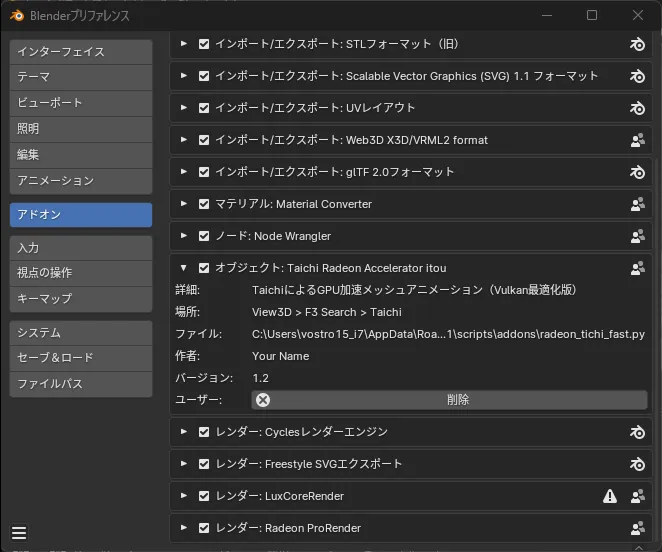The width and height of the screenshot is (662, 552).
Task: Click community icon on Material Converter row
Action: pos(638,204)
